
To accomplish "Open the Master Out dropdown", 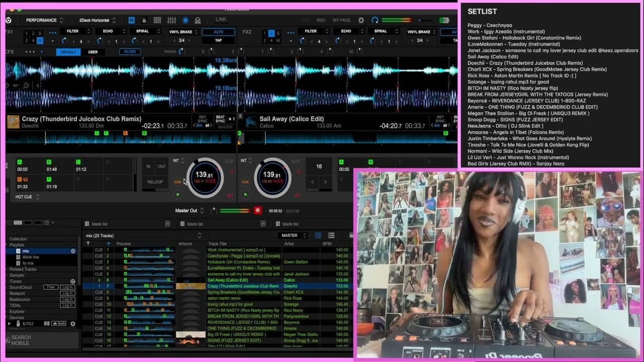I will click(x=190, y=211).
